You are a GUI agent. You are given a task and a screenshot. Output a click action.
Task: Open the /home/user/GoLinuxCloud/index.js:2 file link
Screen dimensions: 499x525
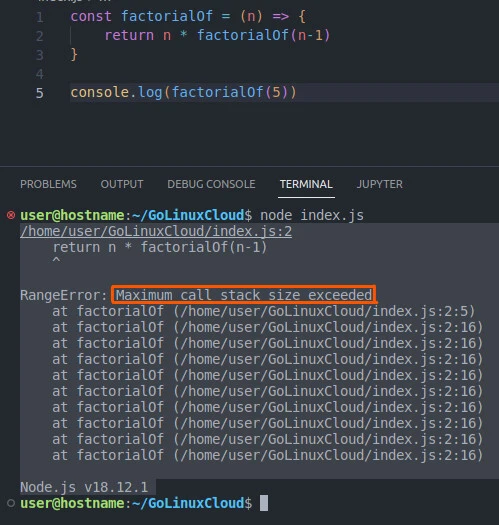(x=156, y=231)
